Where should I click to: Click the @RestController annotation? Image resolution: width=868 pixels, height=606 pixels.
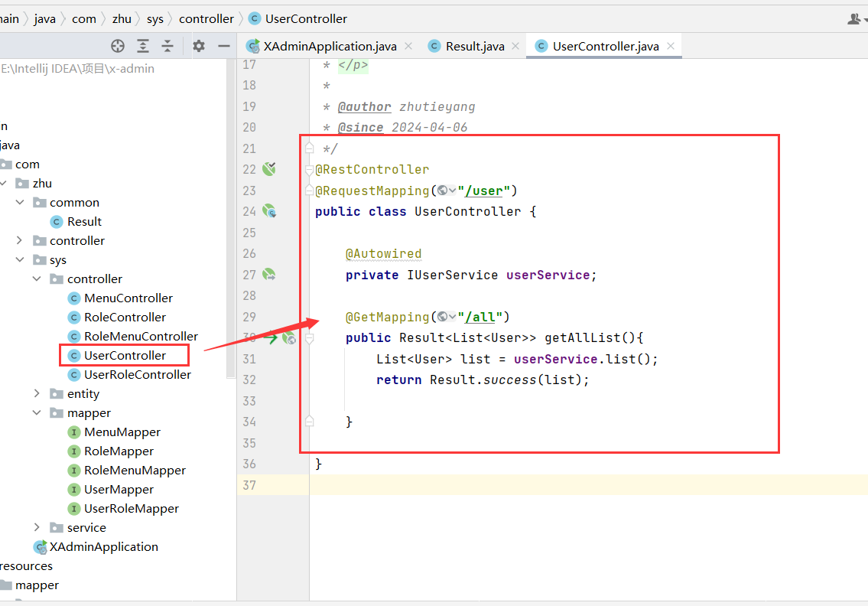372,170
